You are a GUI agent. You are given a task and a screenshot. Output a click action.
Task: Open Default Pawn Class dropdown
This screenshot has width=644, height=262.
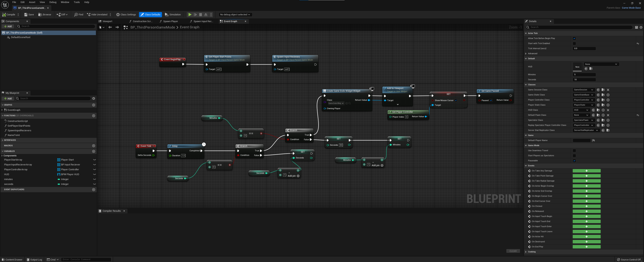pos(581,115)
